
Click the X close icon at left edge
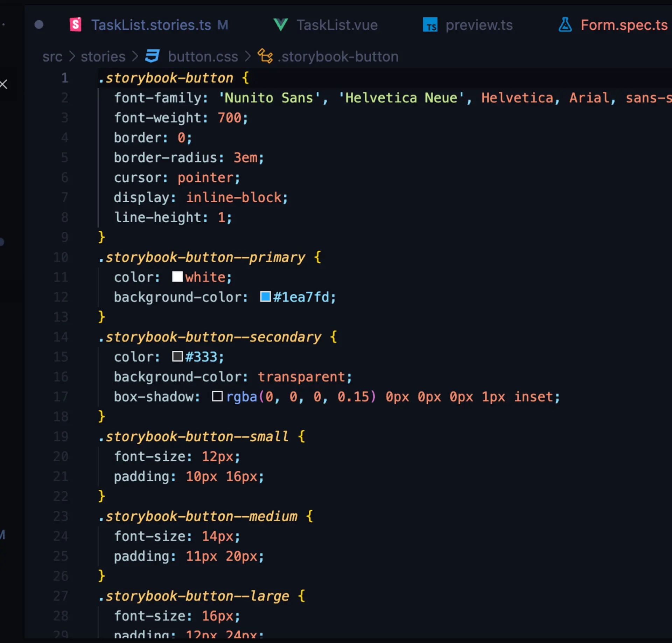tap(3, 84)
